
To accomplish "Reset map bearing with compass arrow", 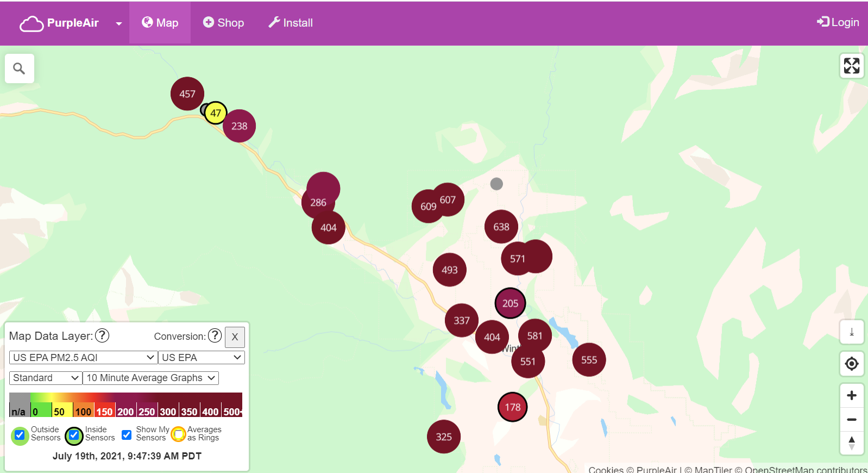I will pyautogui.click(x=851, y=443).
